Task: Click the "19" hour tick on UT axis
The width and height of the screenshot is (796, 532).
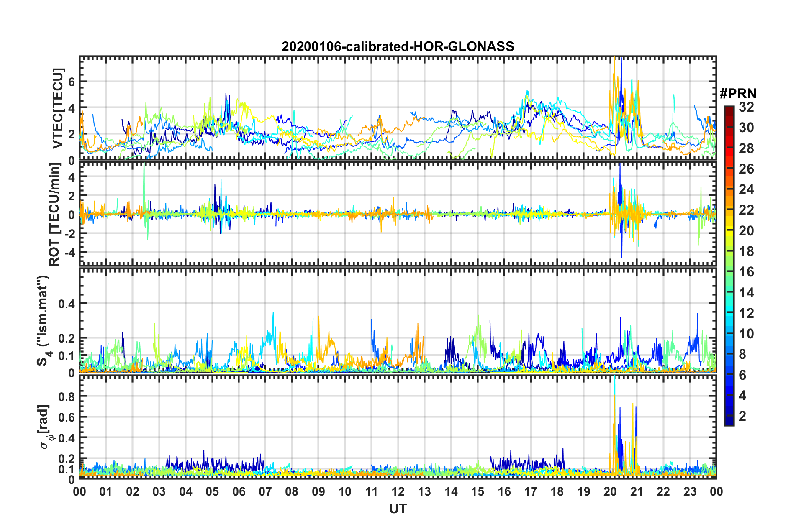Action: 584,491
